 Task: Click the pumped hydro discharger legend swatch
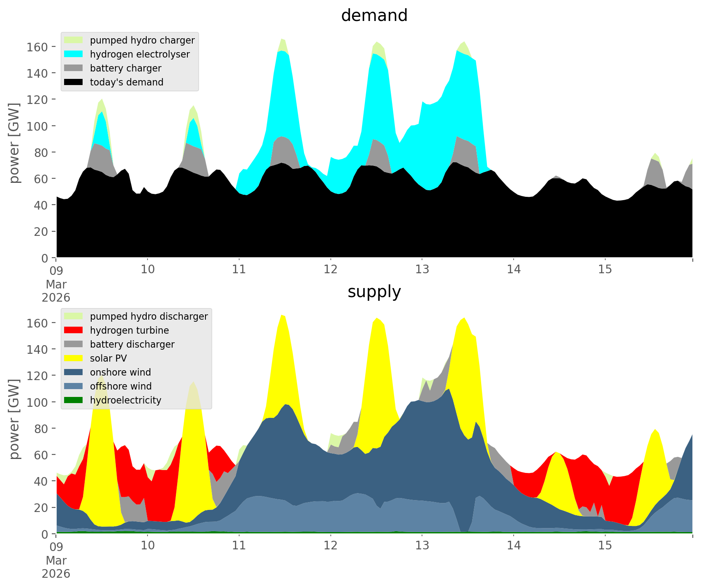pos(74,316)
